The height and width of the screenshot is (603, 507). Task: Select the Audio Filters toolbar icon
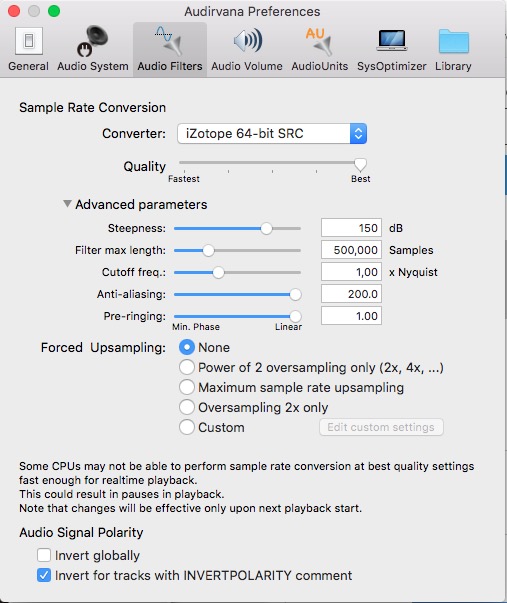click(x=170, y=49)
